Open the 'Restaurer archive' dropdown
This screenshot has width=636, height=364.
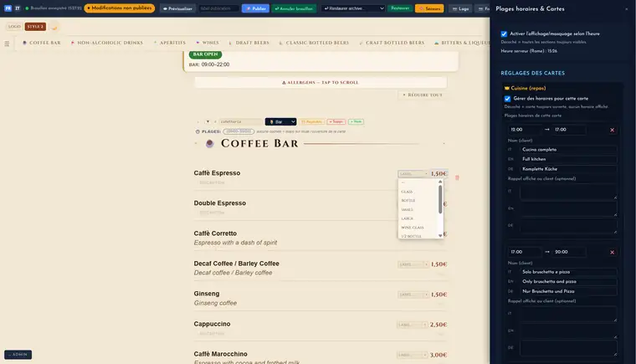pos(353,8)
